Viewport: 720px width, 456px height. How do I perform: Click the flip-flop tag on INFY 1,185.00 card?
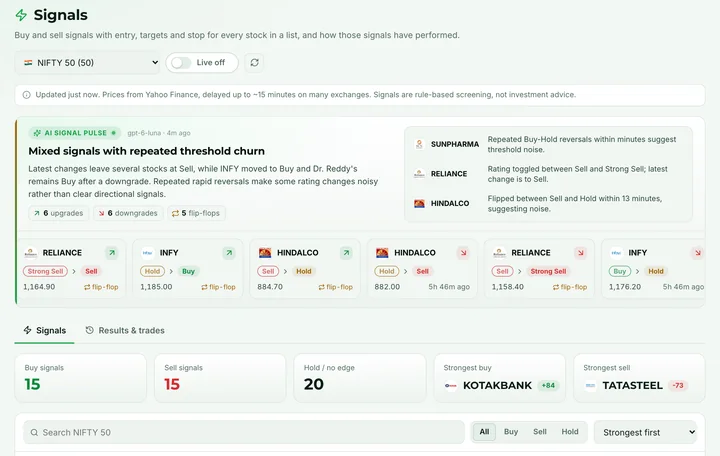(x=218, y=287)
